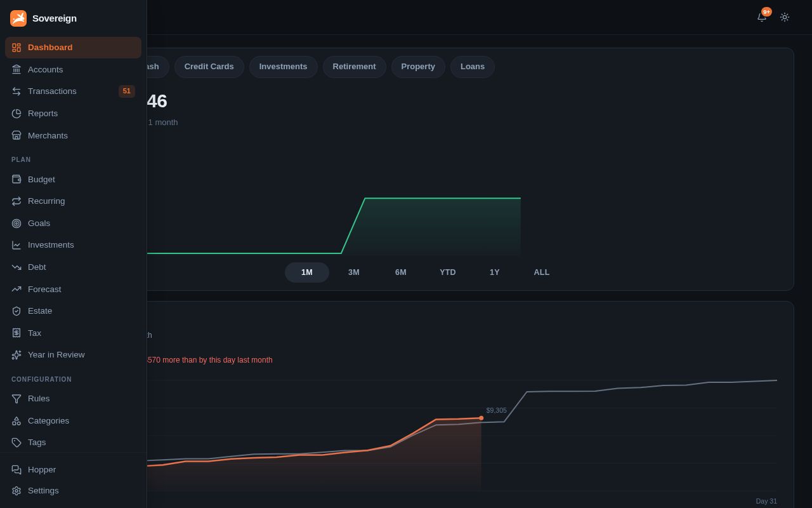Open the Dashboard link in sidebar
Screen dimensions: 812x508
click(73, 48)
